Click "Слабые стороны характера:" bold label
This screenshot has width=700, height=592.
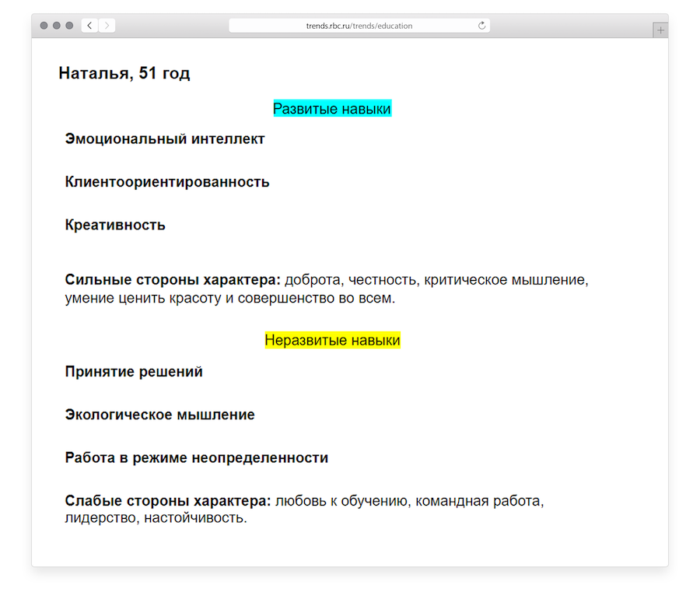pos(168,500)
